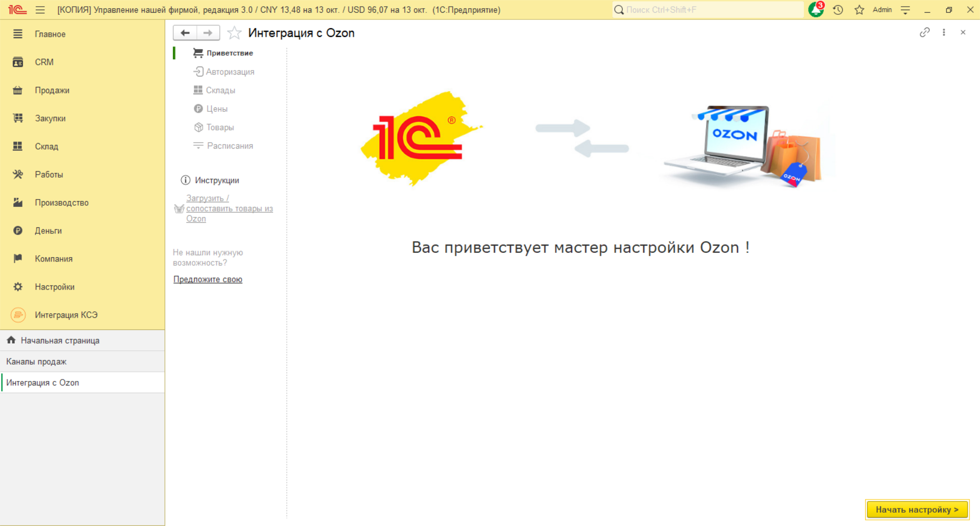Click the 1C logo image

pos(422,138)
